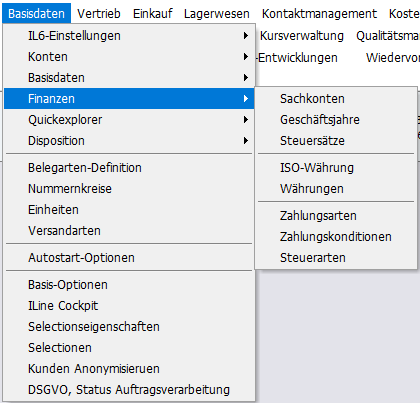The image size is (420, 403).
Task: Click Steuerarten menu entry
Action: click(x=336, y=258)
